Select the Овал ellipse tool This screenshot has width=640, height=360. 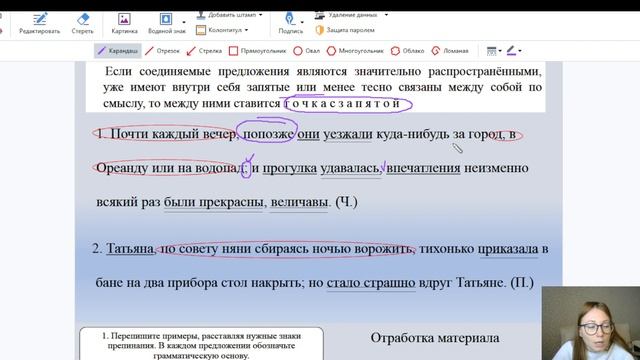click(x=307, y=51)
